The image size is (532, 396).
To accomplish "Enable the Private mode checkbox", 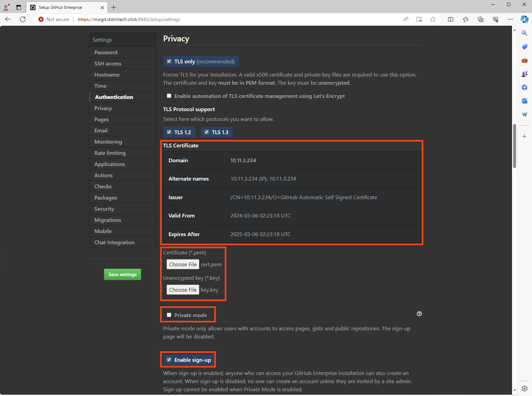I will click(x=169, y=315).
